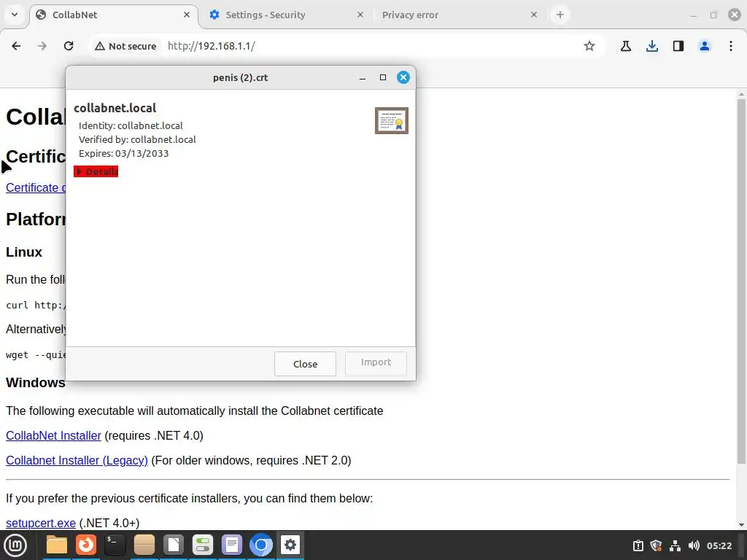Toggle the browser side panel

[678, 46]
